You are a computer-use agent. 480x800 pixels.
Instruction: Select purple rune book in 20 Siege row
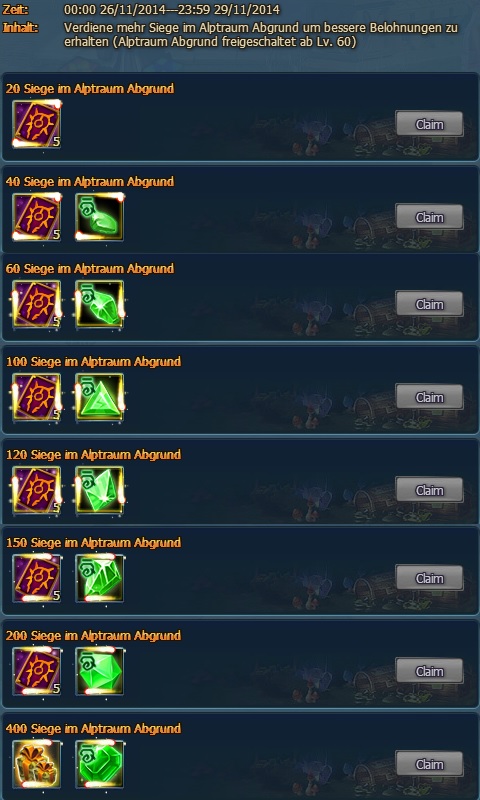[37, 124]
